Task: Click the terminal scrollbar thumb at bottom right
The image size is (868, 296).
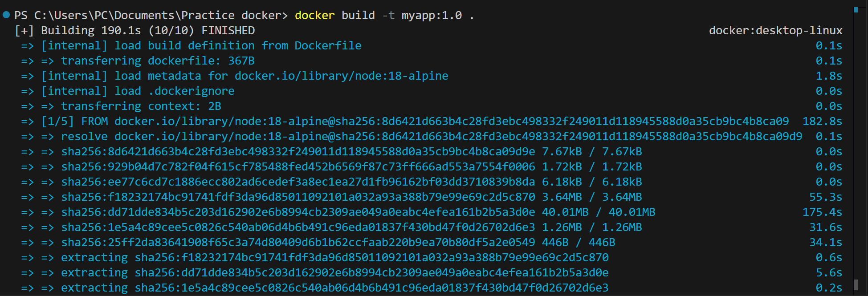Action: click(856, 284)
